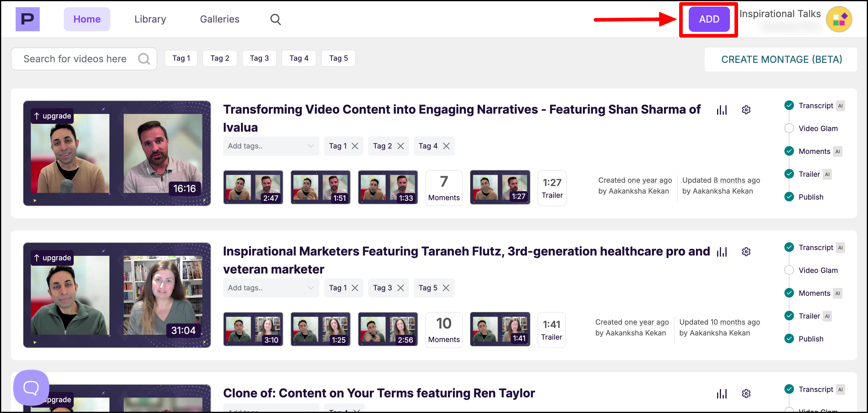Expand Add tags dropdown for Taraneh video
The height and width of the screenshot is (413, 868).
pos(271,288)
